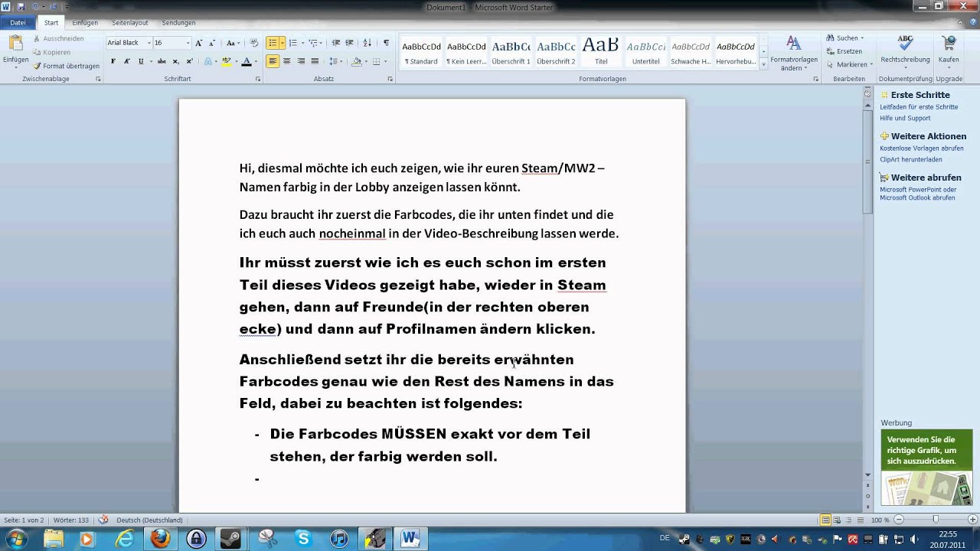Select the Start ribbon tab
Screen dimensions: 980x551
[x=51, y=23]
